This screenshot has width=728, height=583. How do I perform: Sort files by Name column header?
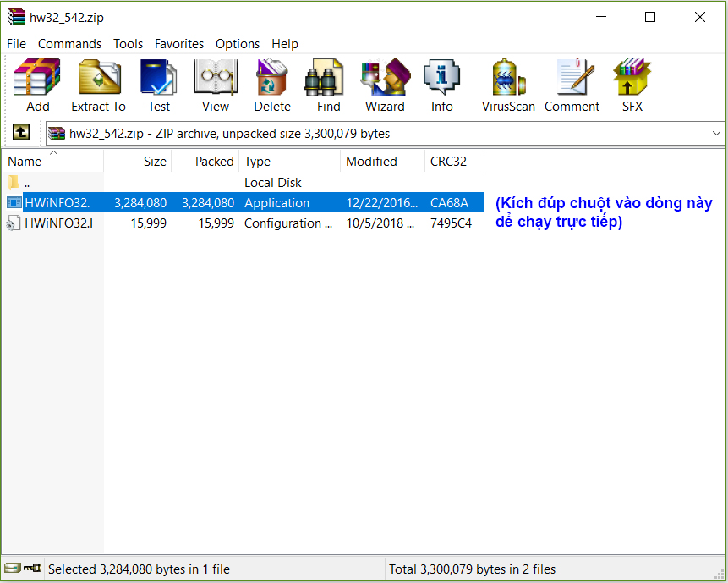tap(52, 162)
